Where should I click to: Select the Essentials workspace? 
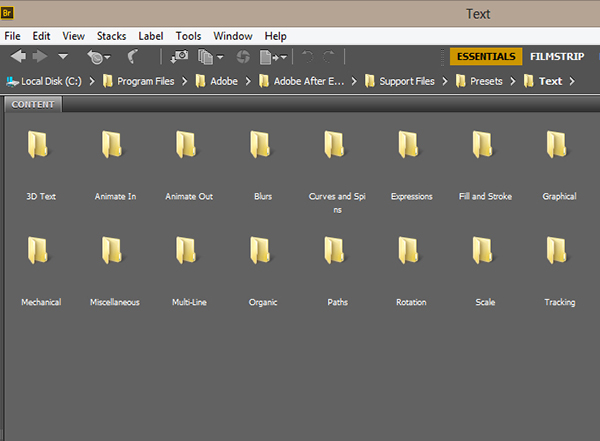pyautogui.click(x=487, y=57)
